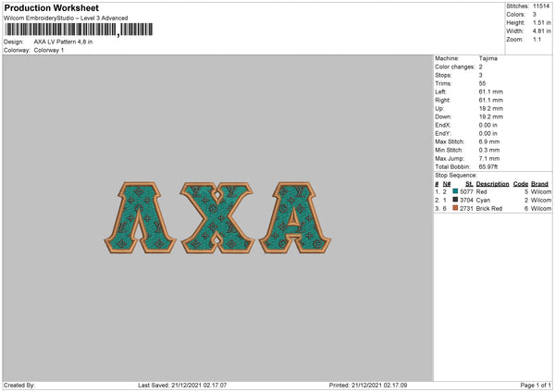Viewport: 555px width, 392px height.
Task: Click the 'Created By:' footer label
Action: 19,386
